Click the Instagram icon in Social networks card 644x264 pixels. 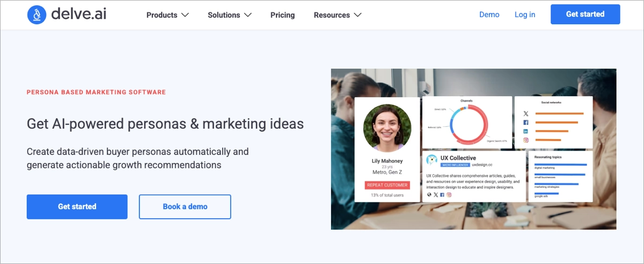tap(526, 140)
